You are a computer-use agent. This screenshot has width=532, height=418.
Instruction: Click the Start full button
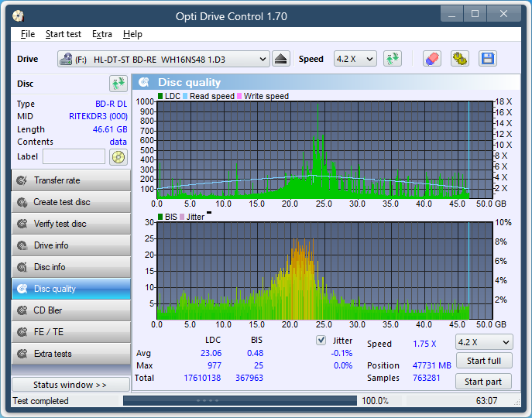(483, 361)
